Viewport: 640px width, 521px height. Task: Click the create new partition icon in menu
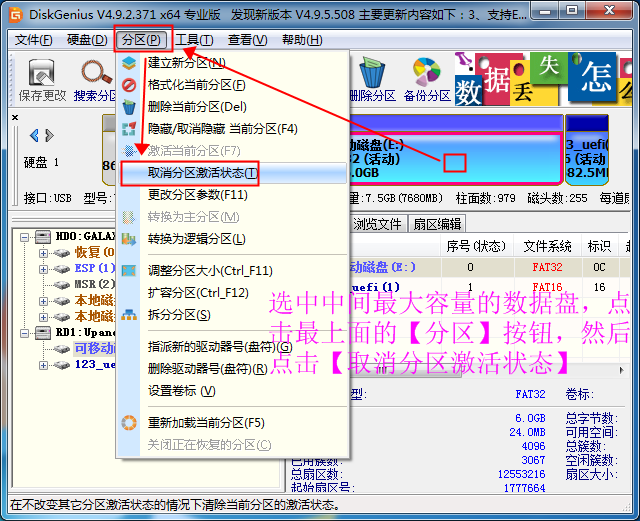[129, 63]
